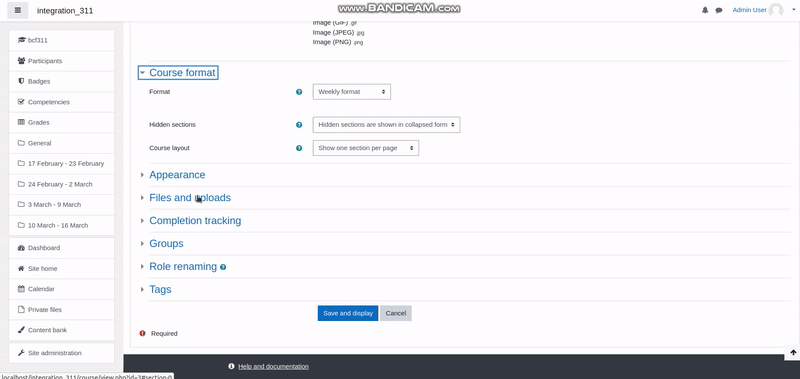Expand the Groups section
Viewport: 800px width, 379px height.
[x=166, y=243]
